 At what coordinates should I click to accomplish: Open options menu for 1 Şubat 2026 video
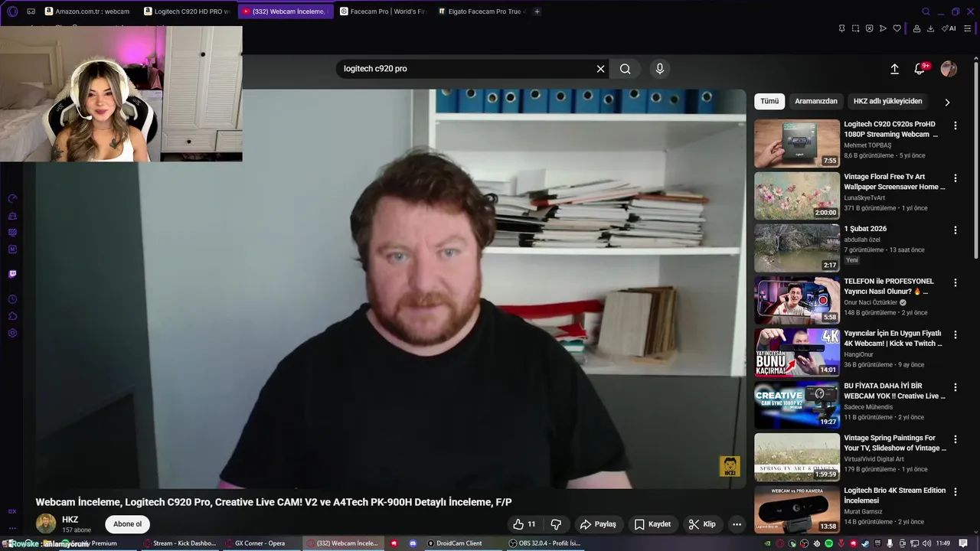955,230
